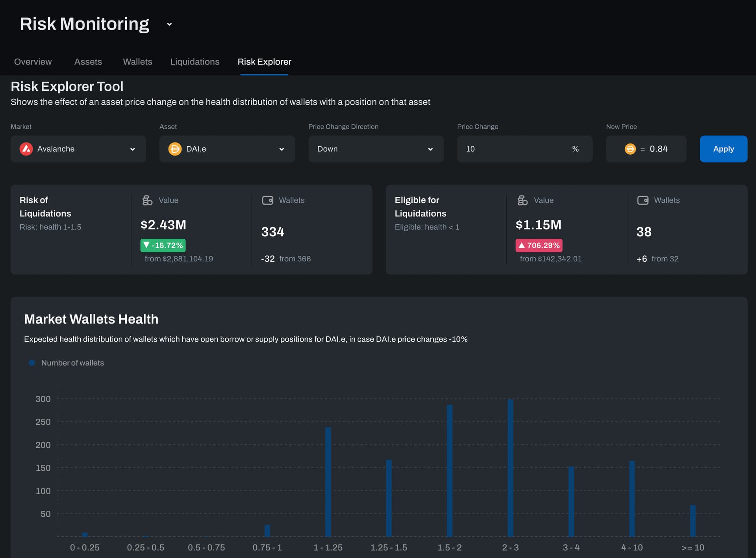Go to the Assets tab
Viewport: 756px width, 558px height.
click(x=88, y=62)
